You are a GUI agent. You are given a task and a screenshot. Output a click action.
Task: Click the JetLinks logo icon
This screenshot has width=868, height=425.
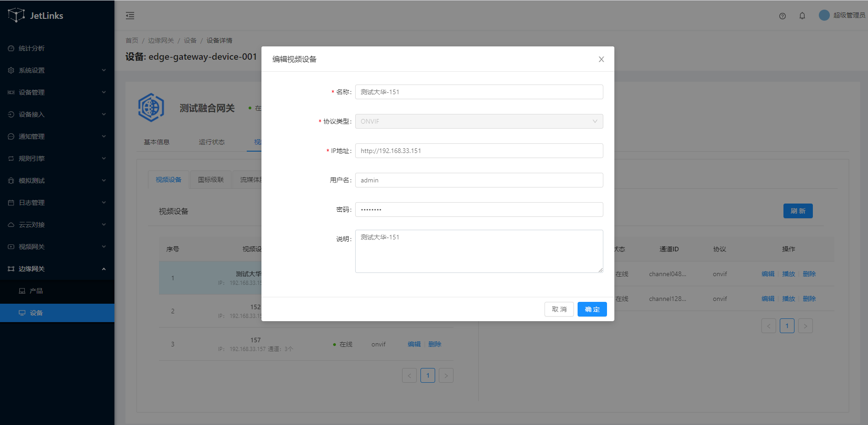click(x=17, y=15)
